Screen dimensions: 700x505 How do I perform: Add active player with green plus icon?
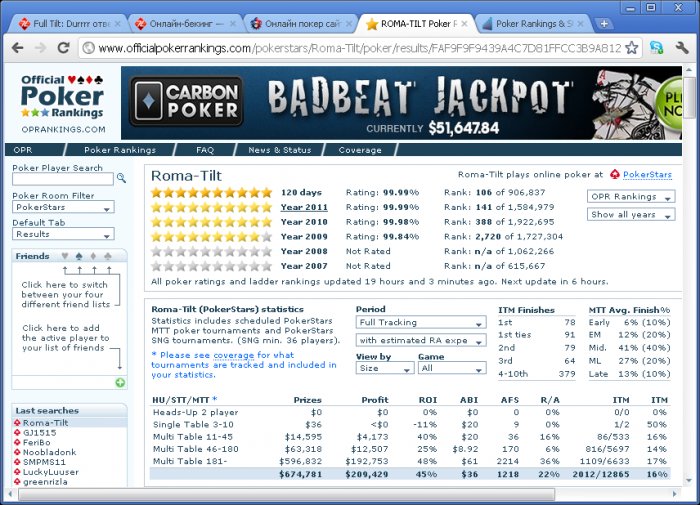point(120,383)
